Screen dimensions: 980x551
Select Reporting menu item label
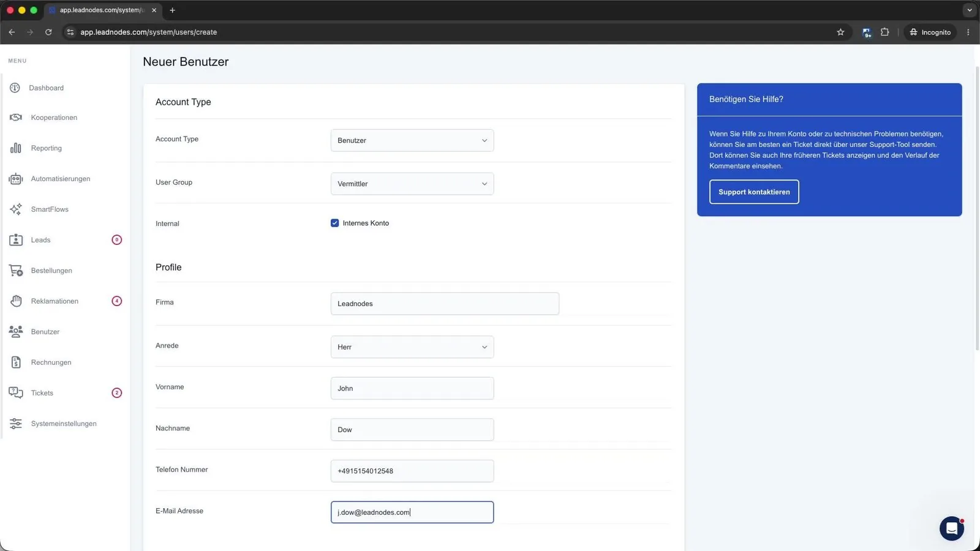(47, 148)
